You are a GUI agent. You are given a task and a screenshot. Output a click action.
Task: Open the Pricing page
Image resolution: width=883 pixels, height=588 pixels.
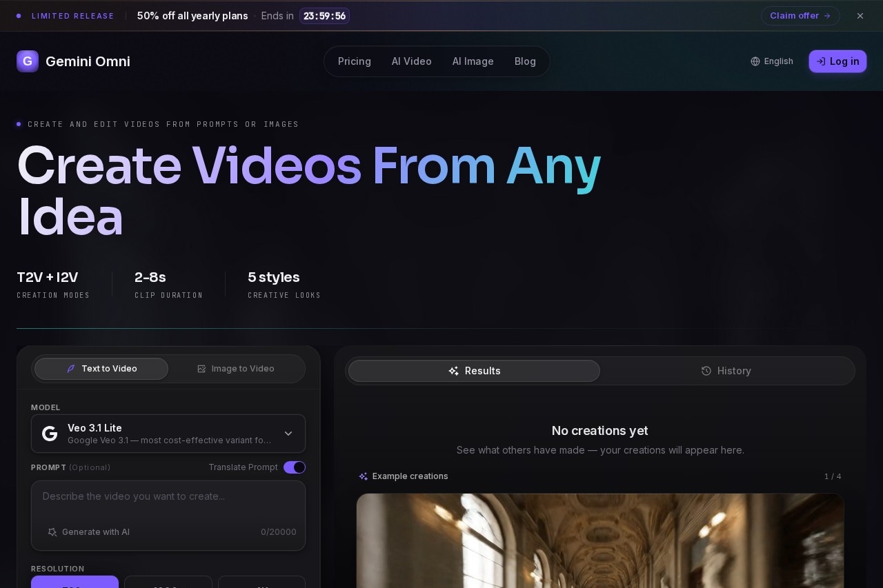355,61
